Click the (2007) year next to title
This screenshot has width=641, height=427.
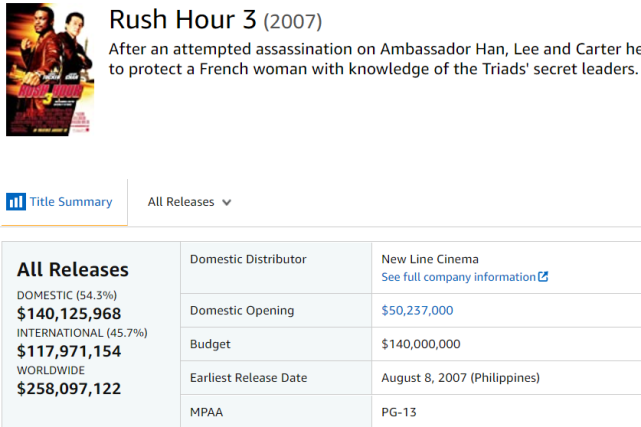tap(293, 21)
